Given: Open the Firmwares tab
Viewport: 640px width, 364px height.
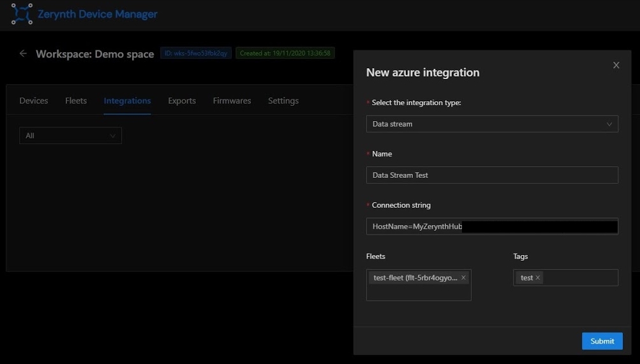Looking at the screenshot, I should tap(232, 101).
